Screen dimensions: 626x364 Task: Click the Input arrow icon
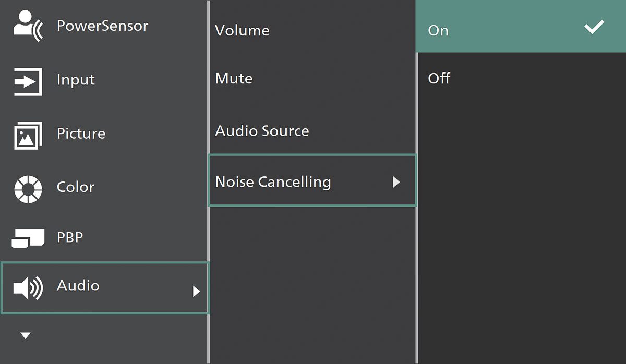(27, 81)
